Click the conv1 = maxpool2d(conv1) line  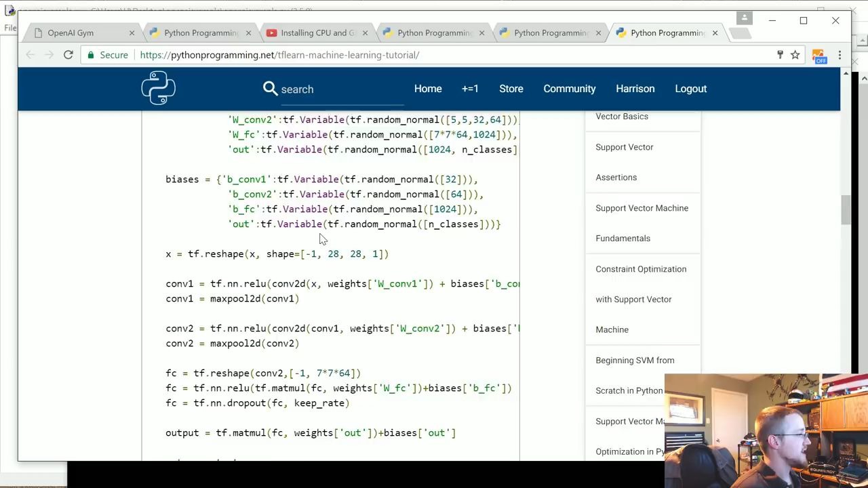click(232, 298)
